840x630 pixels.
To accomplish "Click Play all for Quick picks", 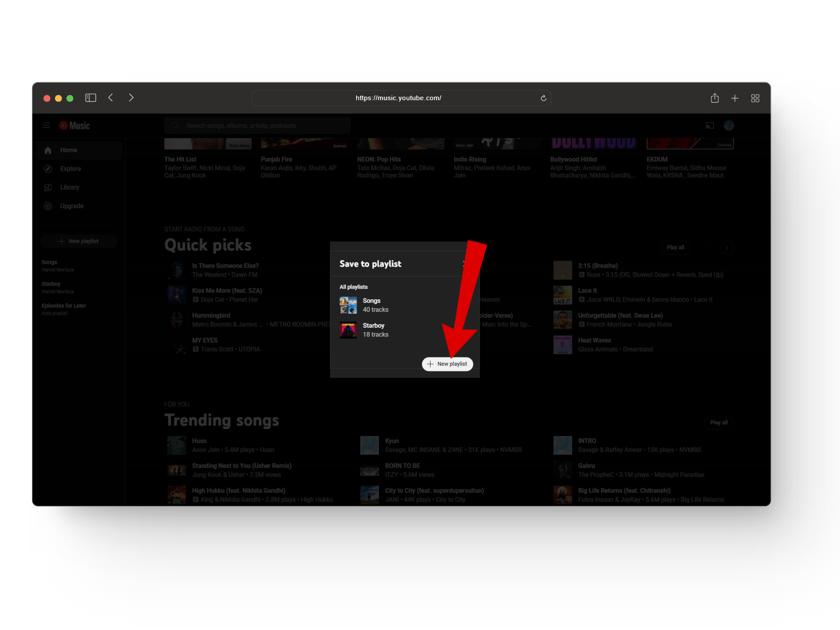I will tap(675, 248).
